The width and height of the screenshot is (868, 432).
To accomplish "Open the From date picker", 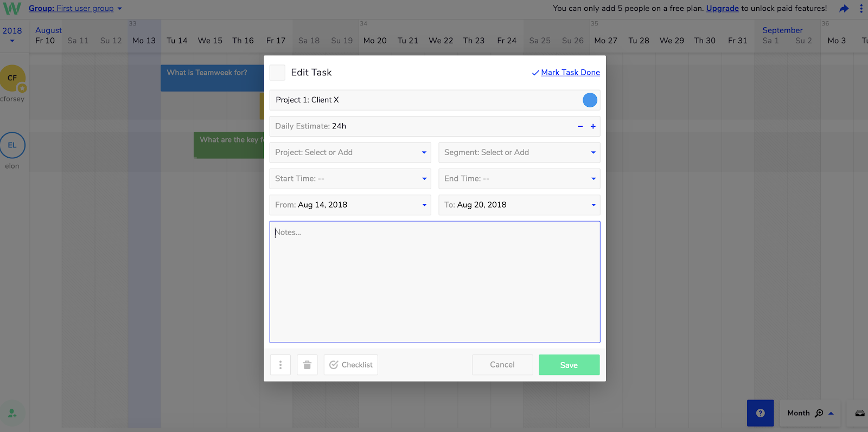I will point(350,205).
